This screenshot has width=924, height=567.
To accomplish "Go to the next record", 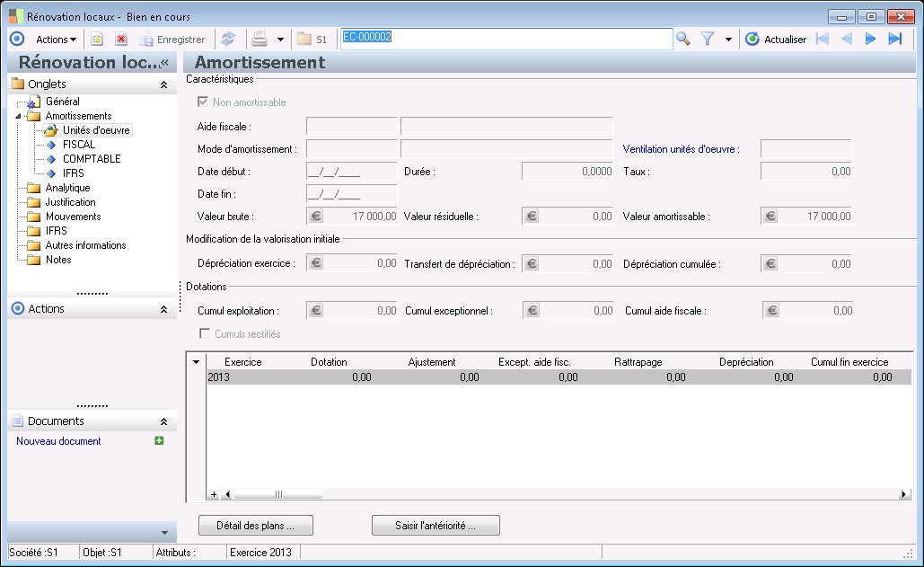I will tap(870, 39).
